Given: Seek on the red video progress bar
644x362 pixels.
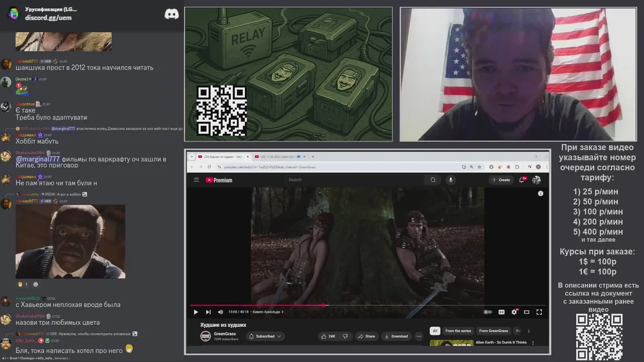Looking at the screenshot, I should coord(367,305).
